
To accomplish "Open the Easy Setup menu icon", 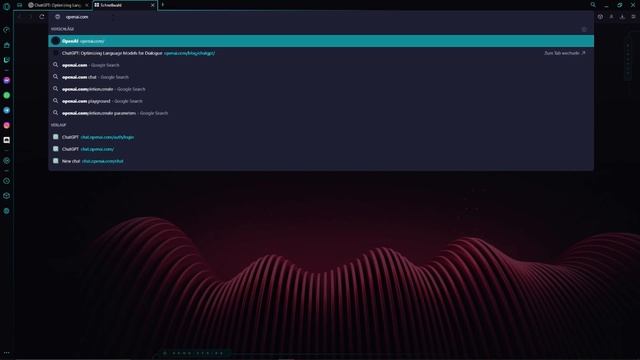I will (633, 17).
